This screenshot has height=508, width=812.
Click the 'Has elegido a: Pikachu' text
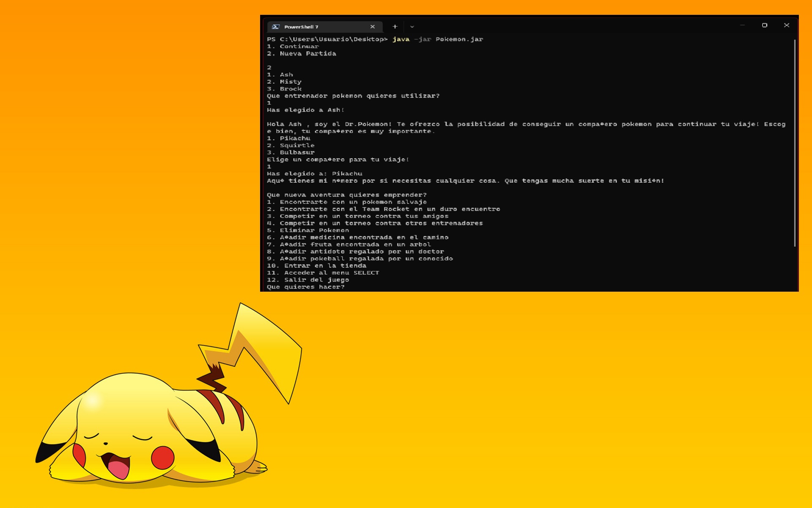coord(315,174)
